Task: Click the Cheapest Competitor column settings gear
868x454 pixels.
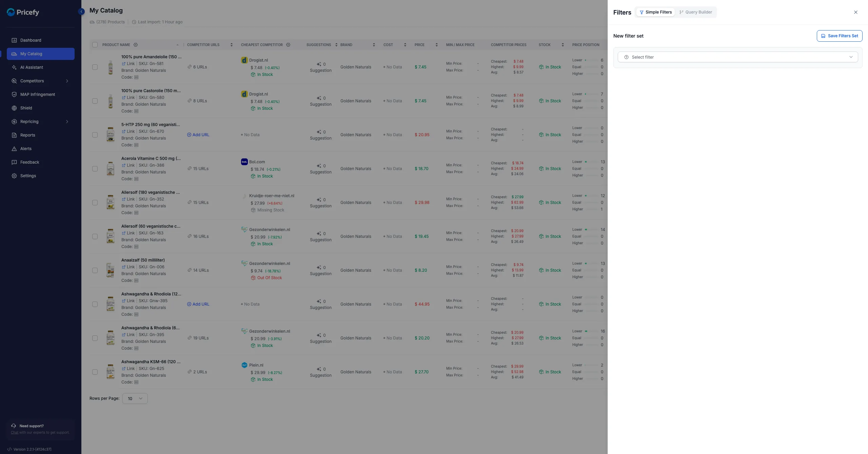Action: click(x=288, y=45)
